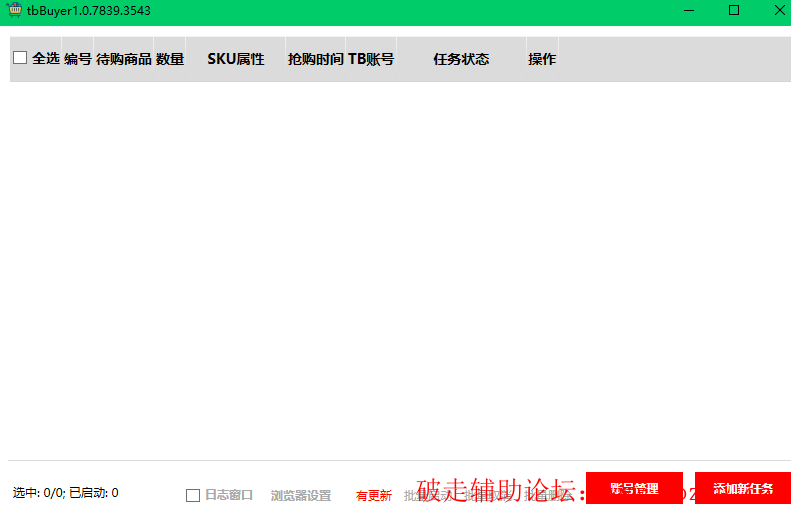Enable the 日志窗口 log window checkbox
791x508 pixels.
[x=193, y=495]
